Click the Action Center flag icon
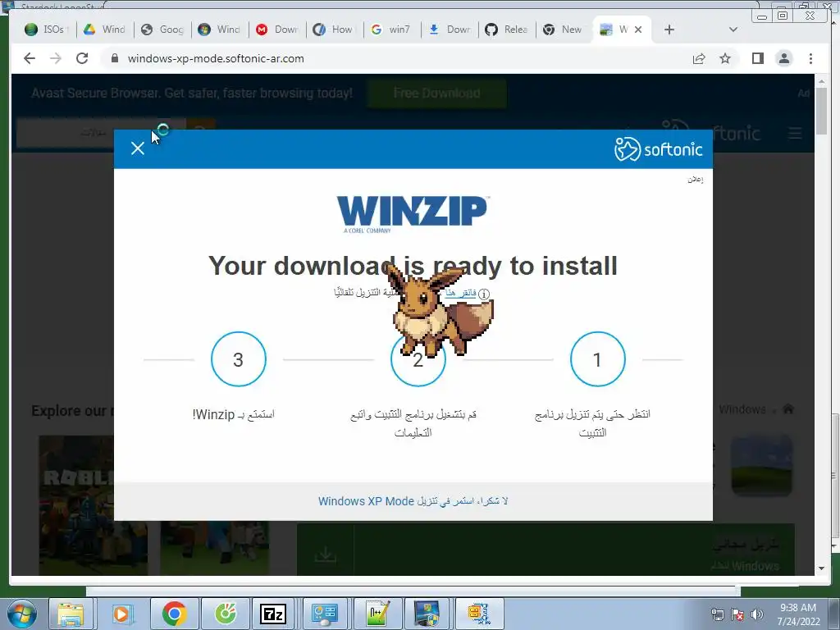This screenshot has height=630, width=840. pos(737,614)
